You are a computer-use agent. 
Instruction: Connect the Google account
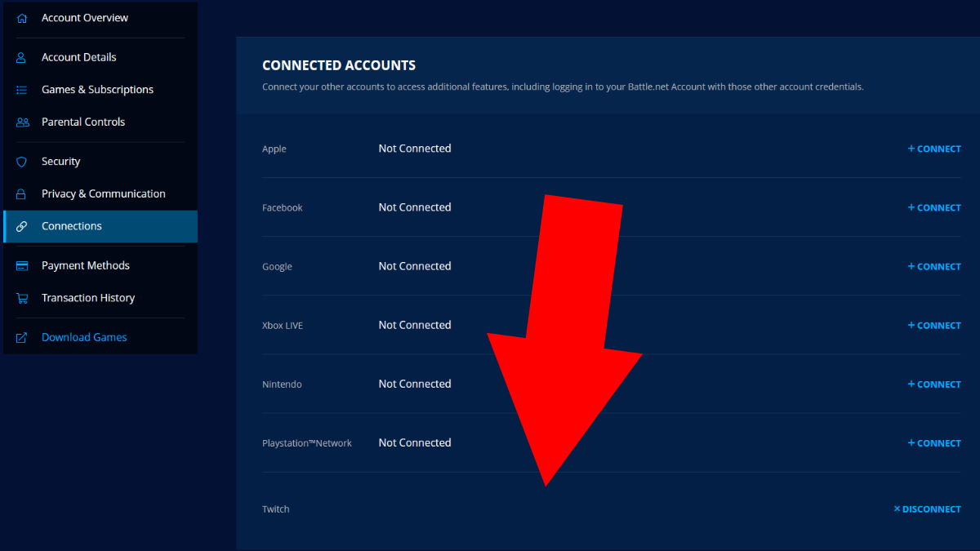tap(934, 266)
